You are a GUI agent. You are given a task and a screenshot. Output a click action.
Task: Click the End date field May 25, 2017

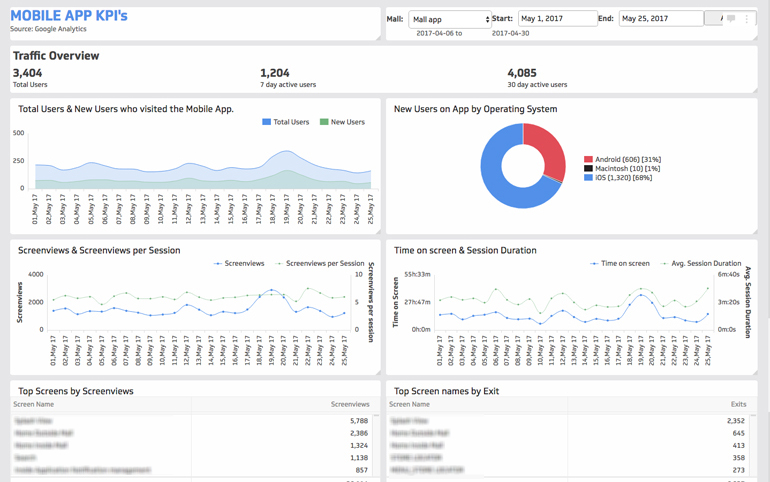pyautogui.click(x=661, y=19)
